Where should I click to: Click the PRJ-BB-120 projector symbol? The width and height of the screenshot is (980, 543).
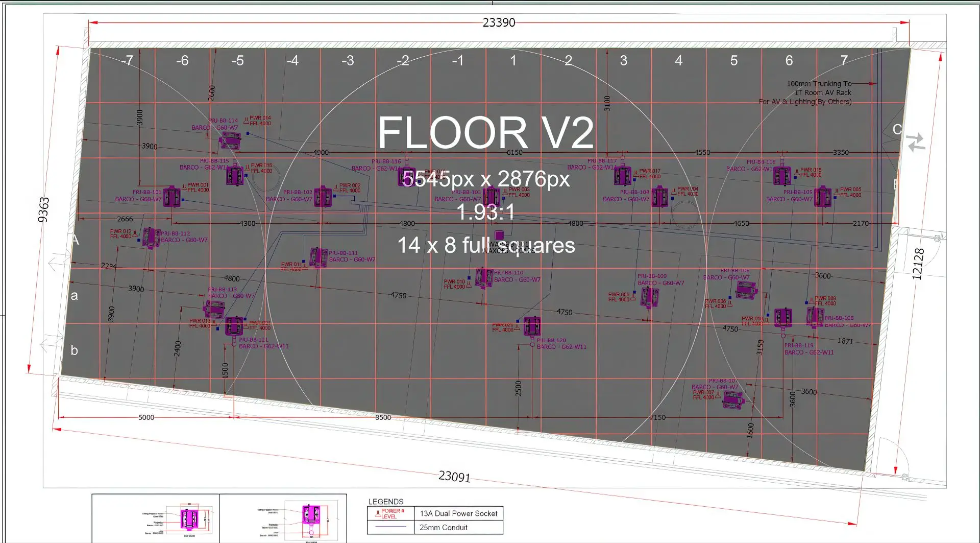pos(532,326)
